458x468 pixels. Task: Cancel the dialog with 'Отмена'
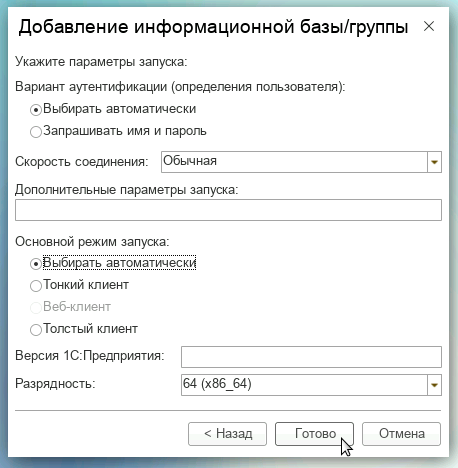point(401,434)
